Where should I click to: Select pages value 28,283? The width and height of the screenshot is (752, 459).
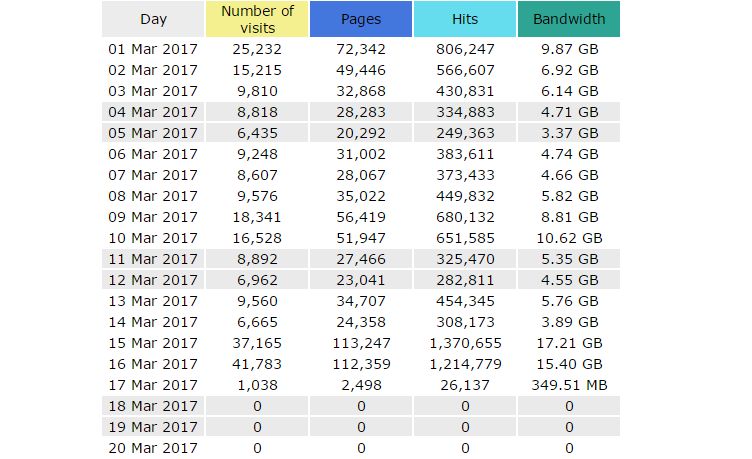point(361,112)
